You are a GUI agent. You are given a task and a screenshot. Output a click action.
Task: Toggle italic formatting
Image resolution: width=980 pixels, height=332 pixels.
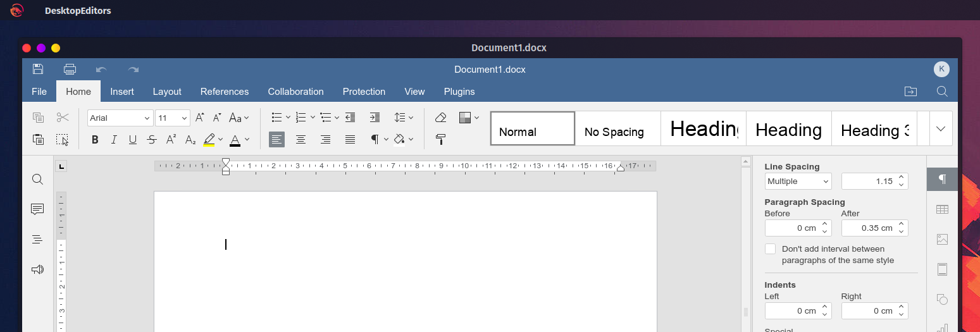tap(114, 140)
